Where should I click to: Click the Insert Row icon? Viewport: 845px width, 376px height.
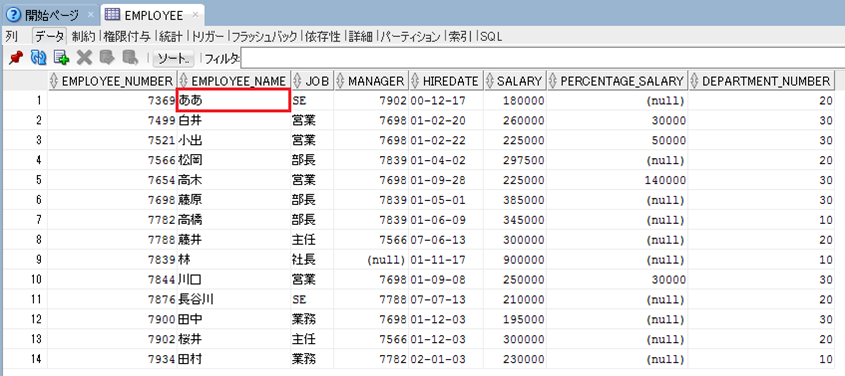click(61, 58)
